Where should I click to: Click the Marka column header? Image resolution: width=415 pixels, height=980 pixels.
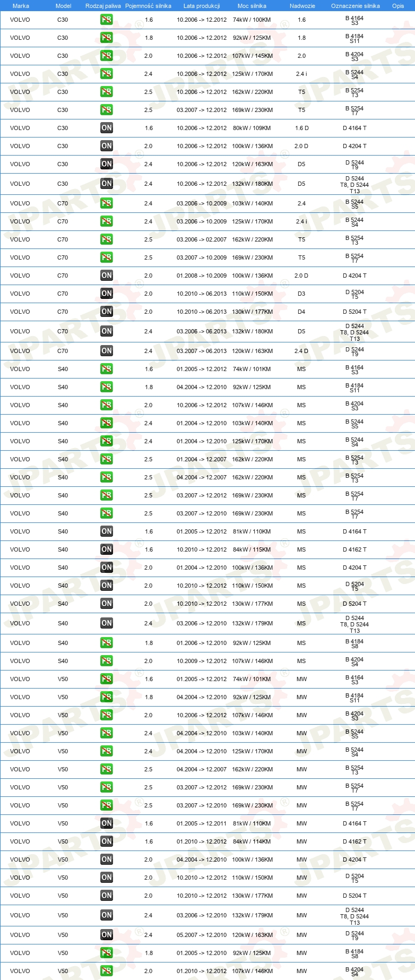tap(21, 6)
